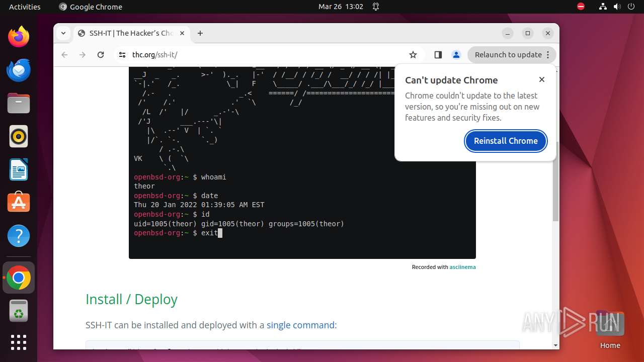This screenshot has width=644, height=362.
Task: Minimize the Chrome window
Action: [508, 33]
